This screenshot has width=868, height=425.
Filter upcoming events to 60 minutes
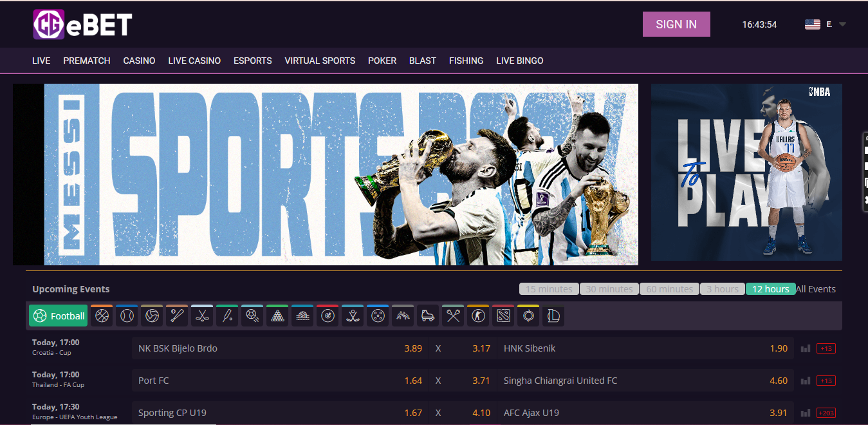coord(669,289)
